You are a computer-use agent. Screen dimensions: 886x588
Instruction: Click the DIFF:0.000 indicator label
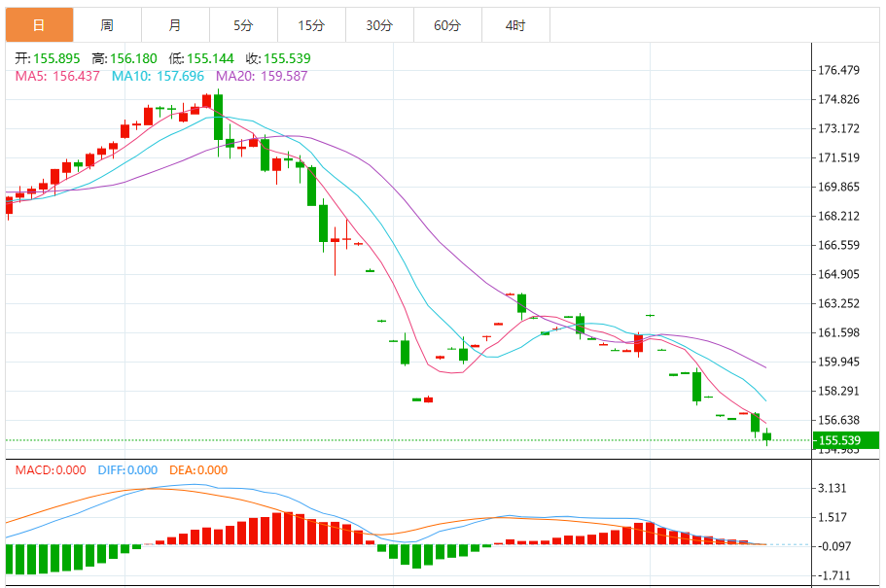click(x=127, y=470)
